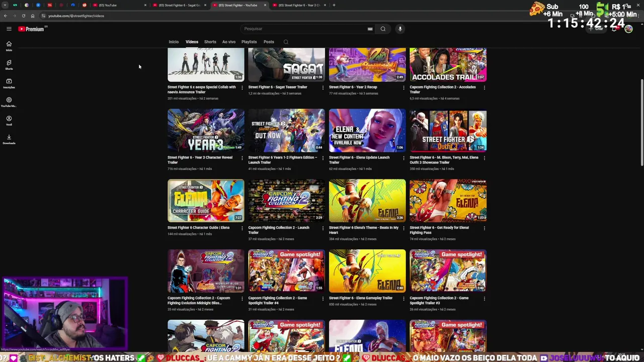The height and width of the screenshot is (362, 644).
Task: Open the menu for the Elena Gameplay Trailer
Action: [404, 299]
